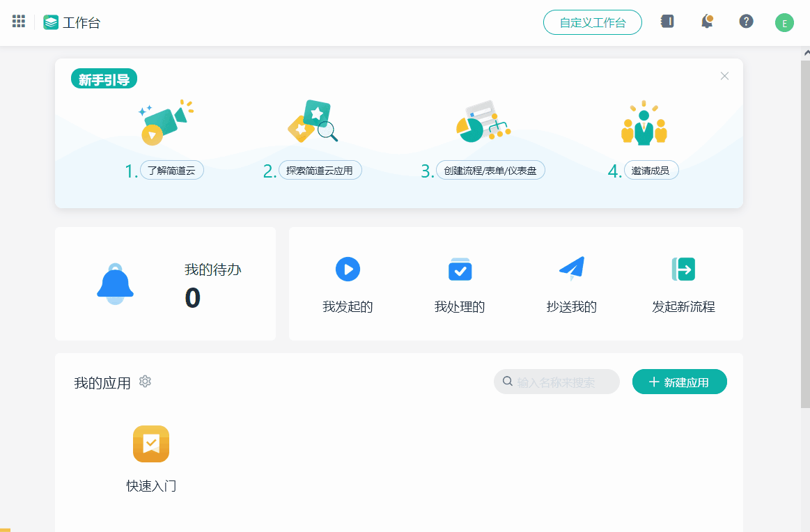Open the 我发起的 label

click(348, 307)
